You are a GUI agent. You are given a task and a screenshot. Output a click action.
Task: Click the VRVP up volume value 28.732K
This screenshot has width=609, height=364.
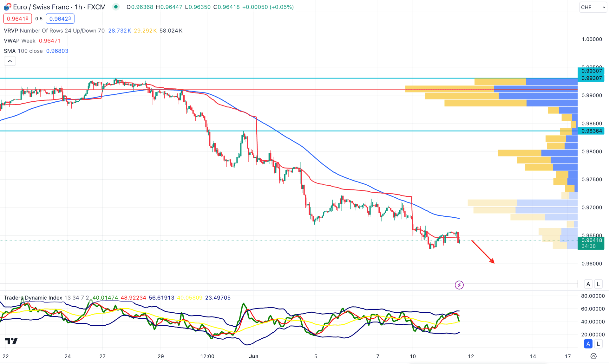pyautogui.click(x=120, y=31)
